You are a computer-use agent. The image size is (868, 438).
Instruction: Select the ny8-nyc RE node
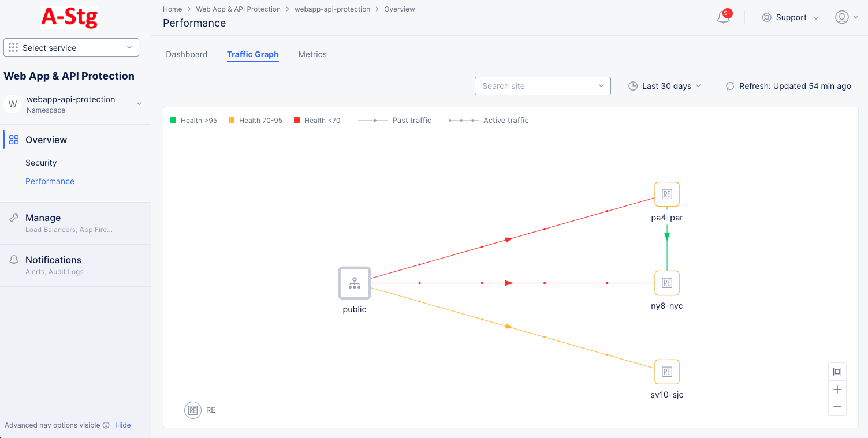(x=666, y=283)
